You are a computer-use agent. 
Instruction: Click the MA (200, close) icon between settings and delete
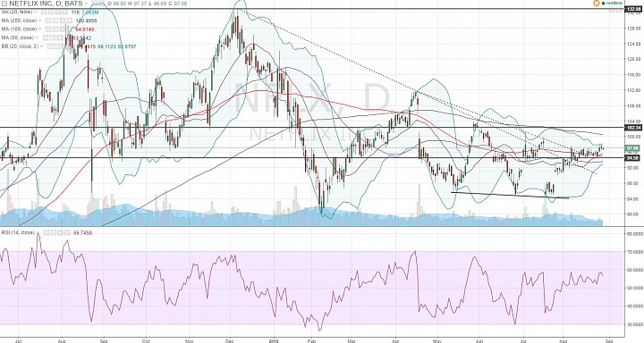(63, 21)
